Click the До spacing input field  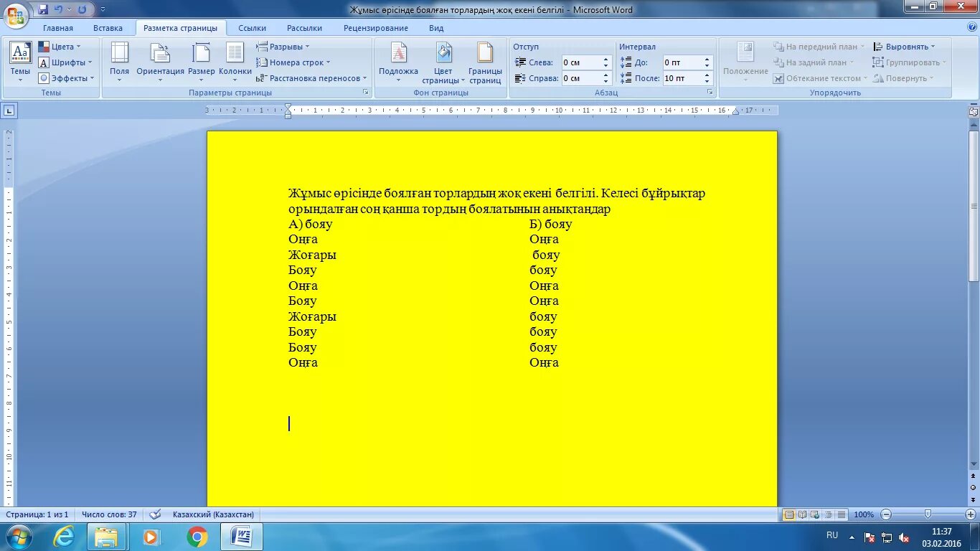[x=682, y=62]
